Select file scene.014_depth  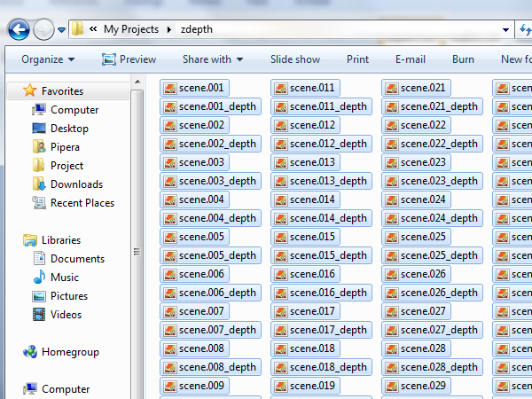pyautogui.click(x=321, y=218)
